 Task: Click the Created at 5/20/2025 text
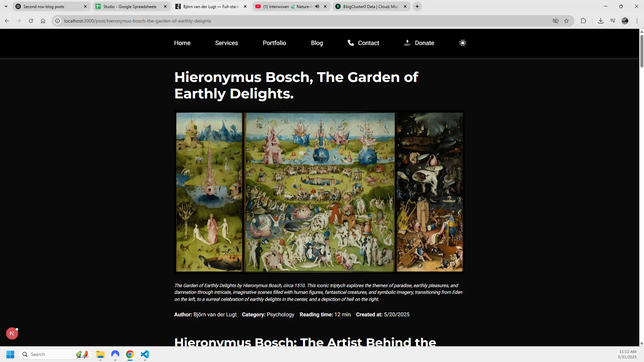(x=383, y=315)
